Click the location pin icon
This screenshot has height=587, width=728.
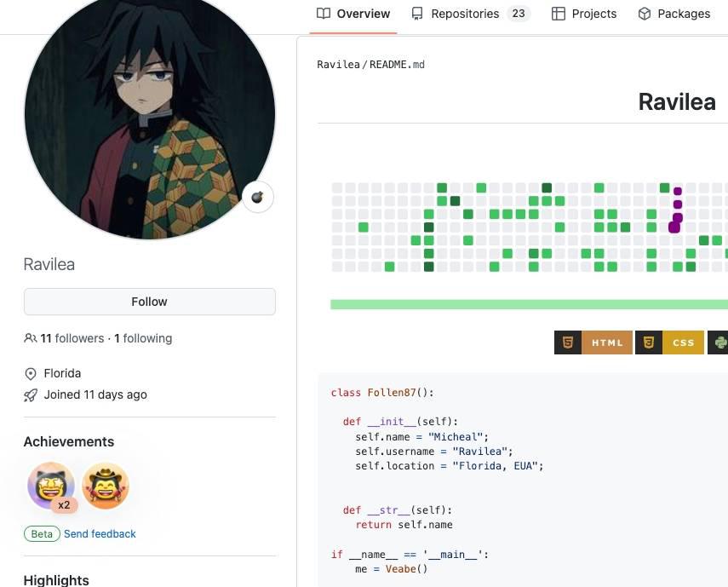(x=31, y=373)
